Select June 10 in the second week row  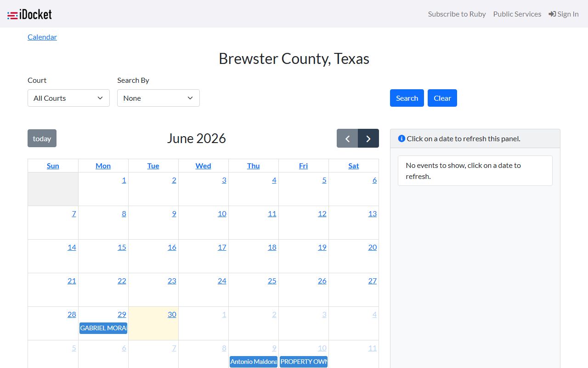click(222, 213)
